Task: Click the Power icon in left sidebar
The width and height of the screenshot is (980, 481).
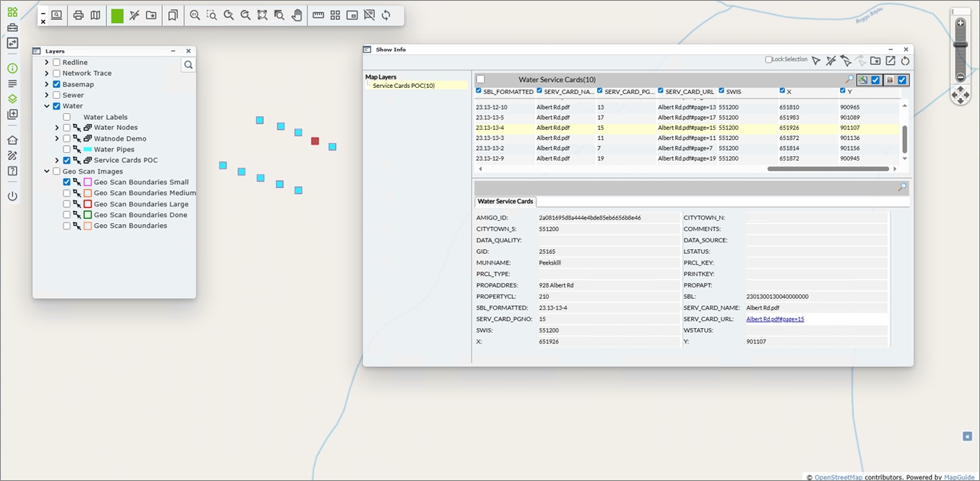Action: coord(12,197)
